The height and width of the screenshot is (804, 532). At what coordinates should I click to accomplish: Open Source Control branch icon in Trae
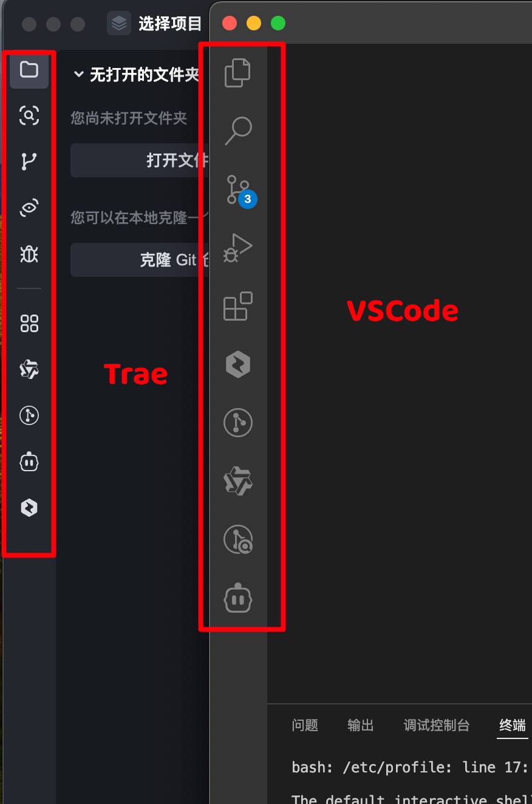click(29, 161)
